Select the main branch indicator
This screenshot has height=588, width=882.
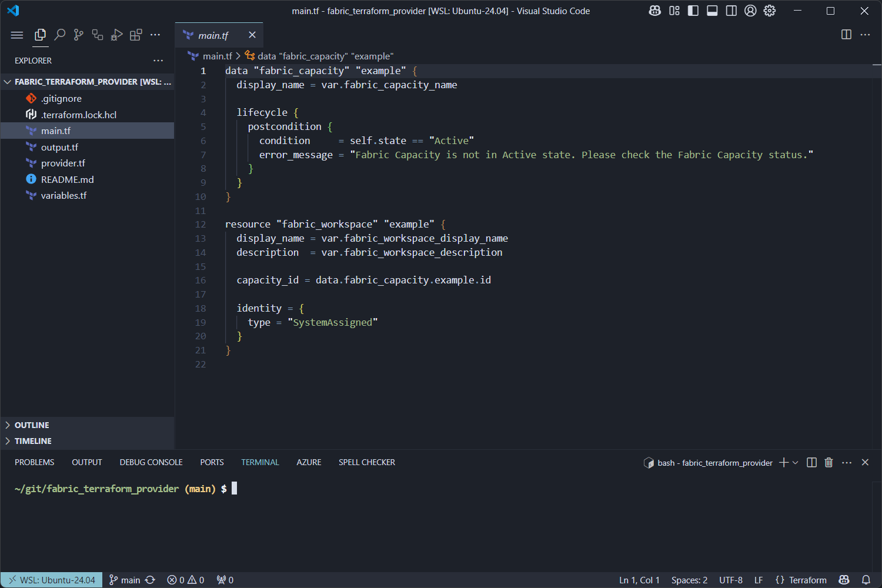[x=126, y=580]
